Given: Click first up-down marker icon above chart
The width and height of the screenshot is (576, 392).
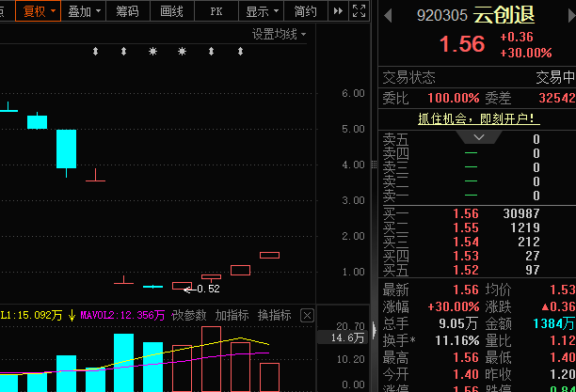Looking at the screenshot, I should point(95,52).
